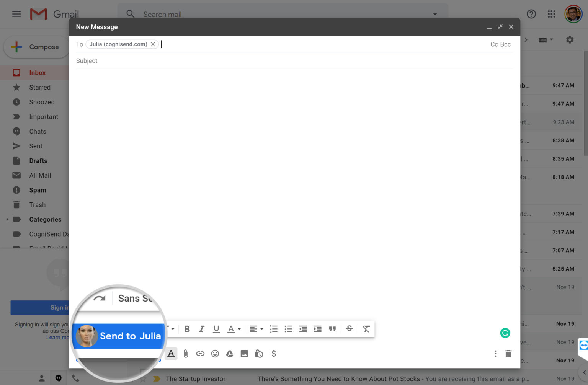Add Cc recipients
The height and width of the screenshot is (385, 588).
pyautogui.click(x=494, y=44)
